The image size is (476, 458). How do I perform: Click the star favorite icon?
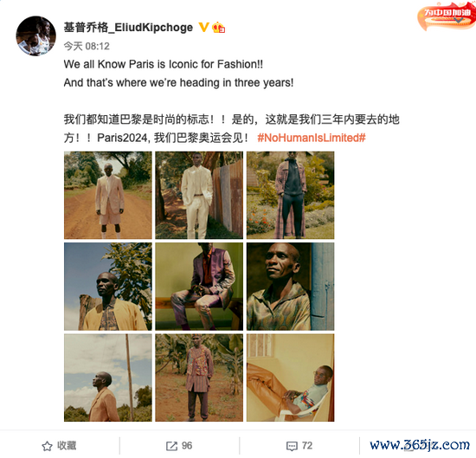click(x=47, y=446)
